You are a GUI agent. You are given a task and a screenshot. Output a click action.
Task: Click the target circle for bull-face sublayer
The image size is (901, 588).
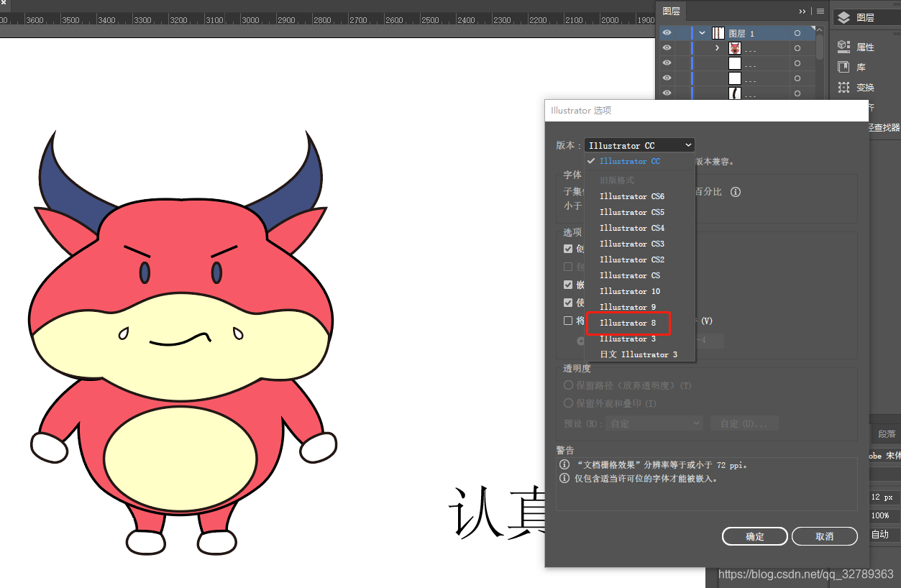[797, 48]
